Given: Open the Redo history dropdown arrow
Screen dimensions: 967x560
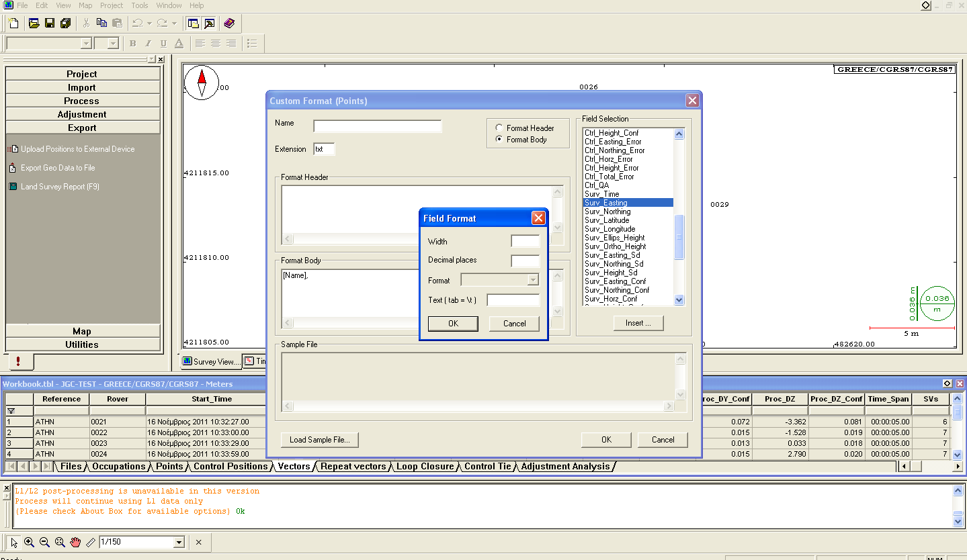Looking at the screenshot, I should pyautogui.click(x=173, y=24).
